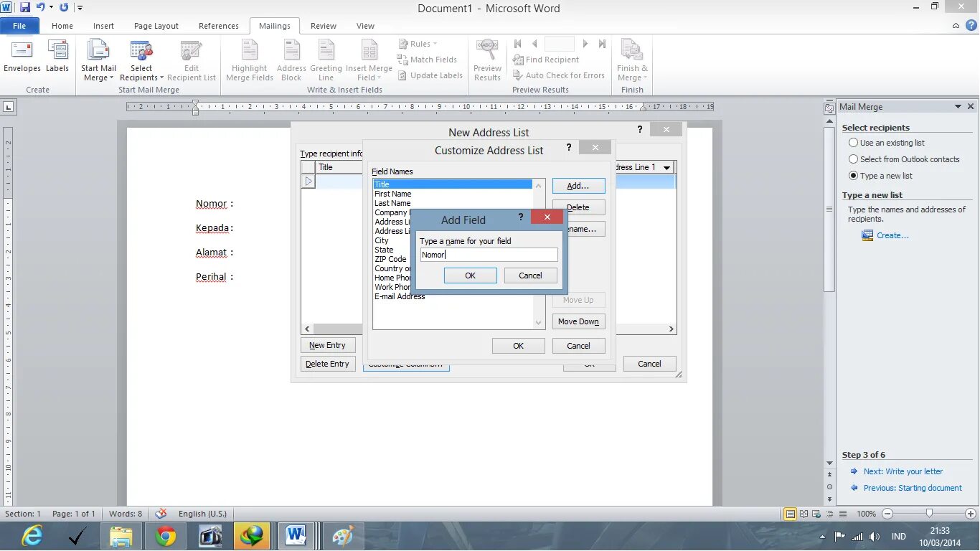
Task: Click the Previous: Starting document link
Action: pos(913,488)
